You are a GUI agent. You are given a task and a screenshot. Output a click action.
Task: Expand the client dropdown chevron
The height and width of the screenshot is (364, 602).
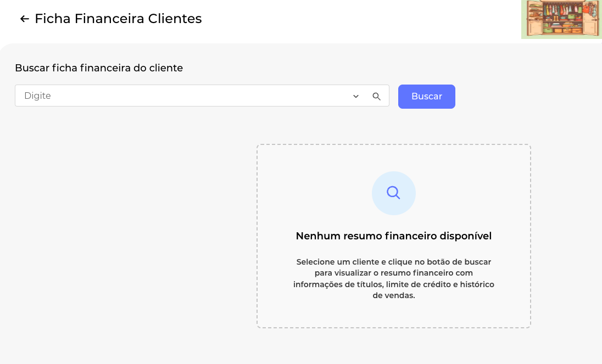356,96
